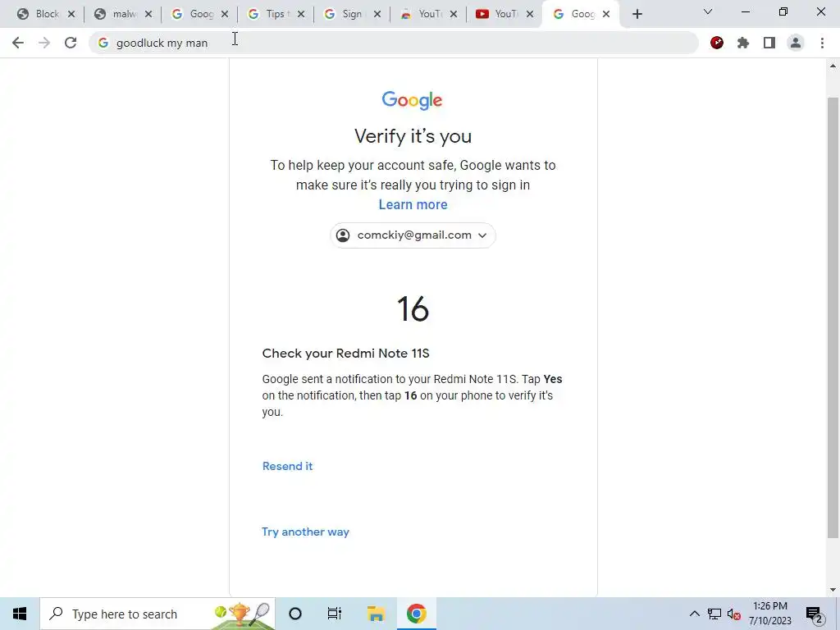Click the forward navigation arrow
The image size is (840, 630).
44,43
